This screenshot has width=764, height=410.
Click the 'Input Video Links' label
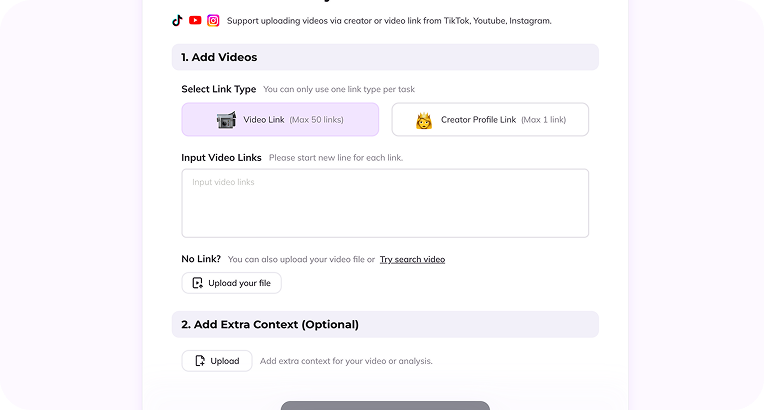(221, 158)
